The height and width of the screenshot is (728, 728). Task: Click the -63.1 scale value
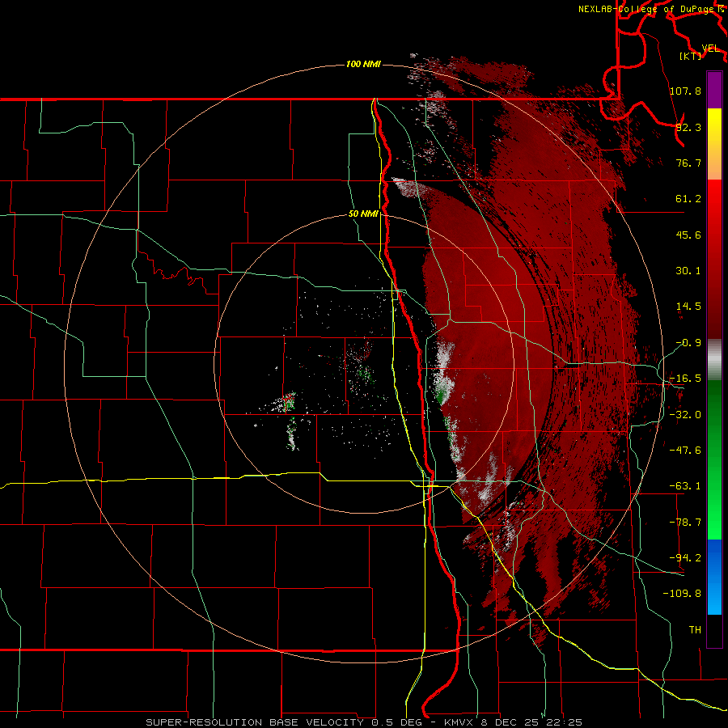pos(685,486)
